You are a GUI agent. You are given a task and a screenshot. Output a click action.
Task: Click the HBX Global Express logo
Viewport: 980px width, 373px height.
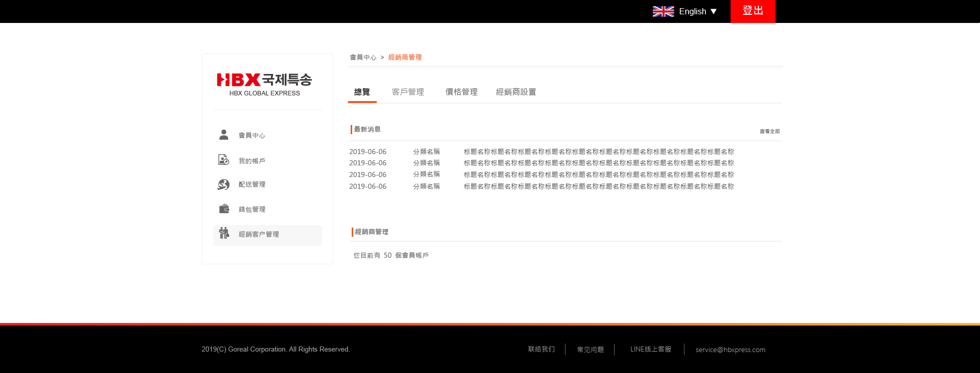pyautogui.click(x=264, y=84)
